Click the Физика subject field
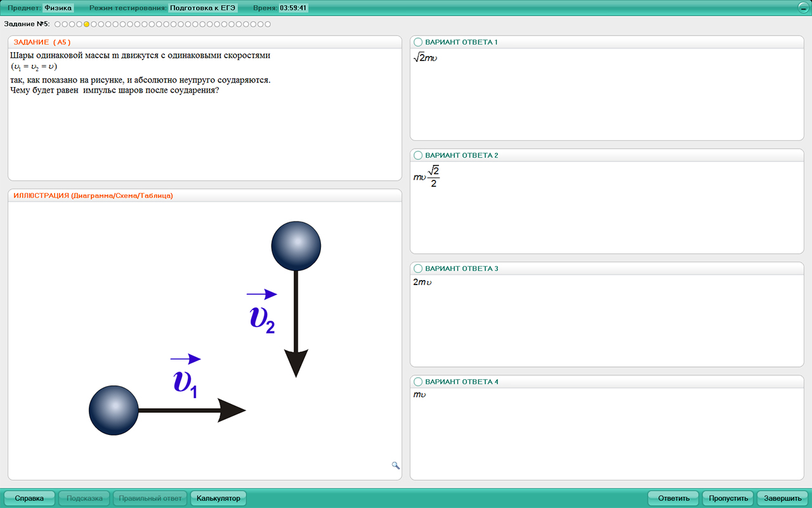812x508 pixels. pos(58,8)
